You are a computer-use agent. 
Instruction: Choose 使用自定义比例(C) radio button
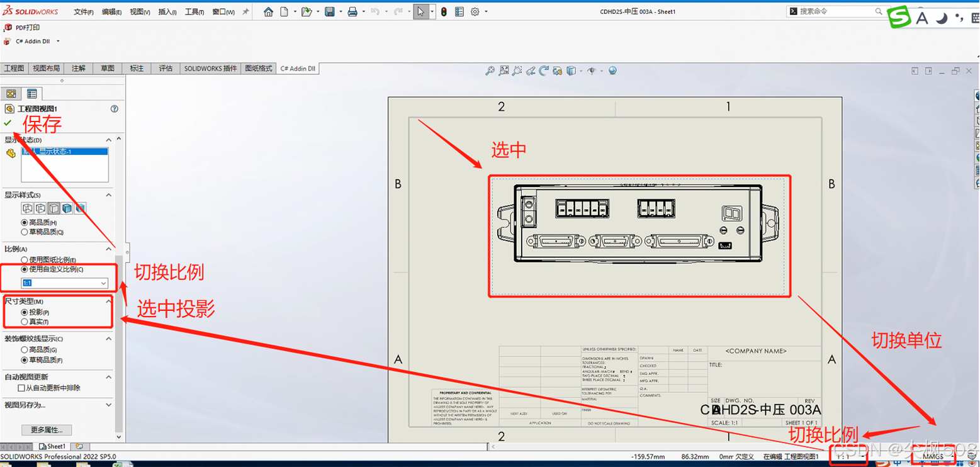point(25,269)
